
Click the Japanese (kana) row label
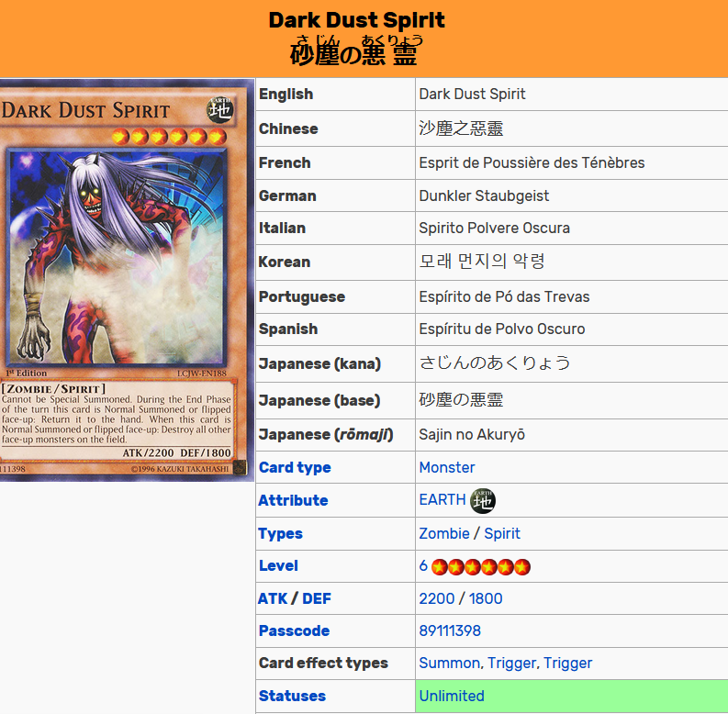pos(319,364)
